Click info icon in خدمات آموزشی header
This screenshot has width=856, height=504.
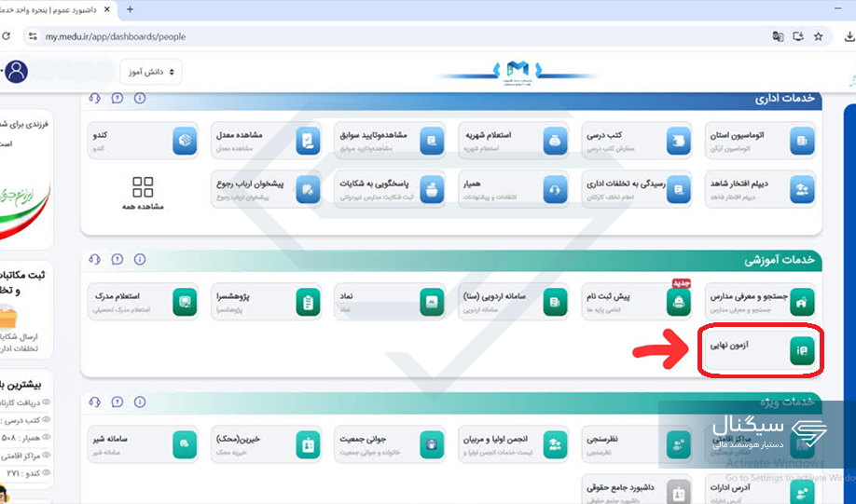click(140, 259)
